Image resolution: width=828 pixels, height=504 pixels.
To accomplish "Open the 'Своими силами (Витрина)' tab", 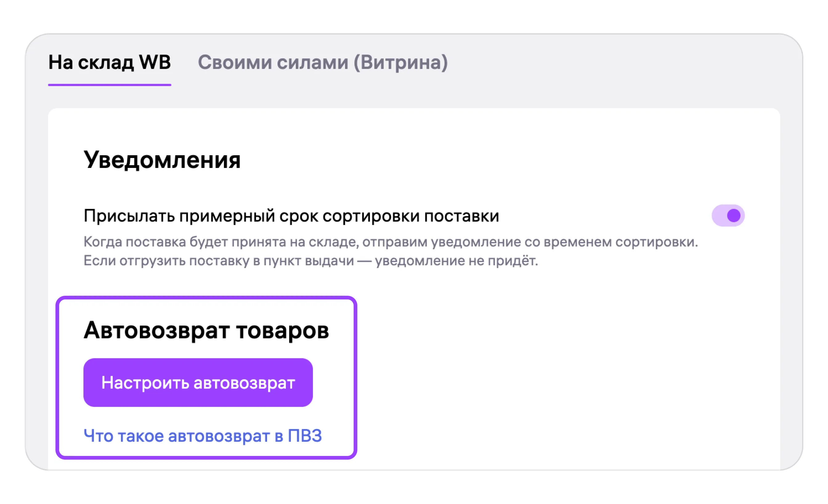I will click(x=323, y=63).
